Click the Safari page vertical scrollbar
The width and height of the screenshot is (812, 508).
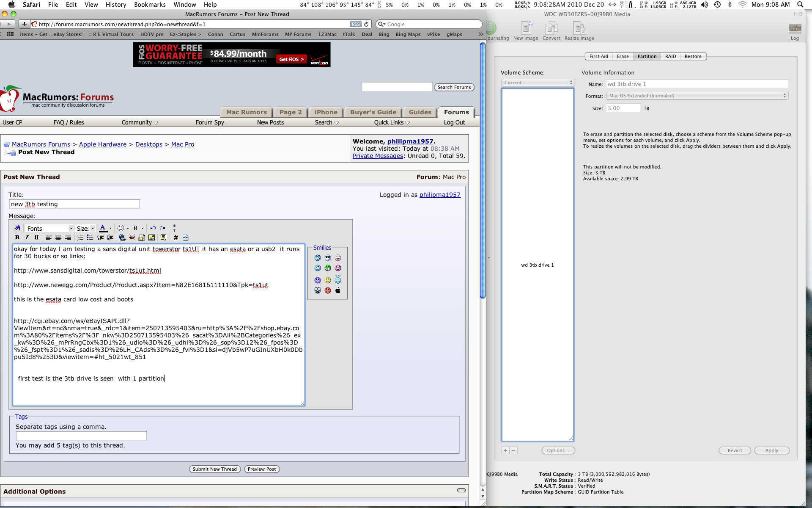click(483, 170)
